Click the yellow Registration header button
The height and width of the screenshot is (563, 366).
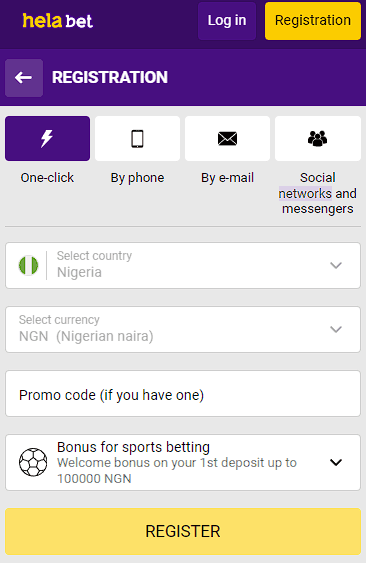313,20
